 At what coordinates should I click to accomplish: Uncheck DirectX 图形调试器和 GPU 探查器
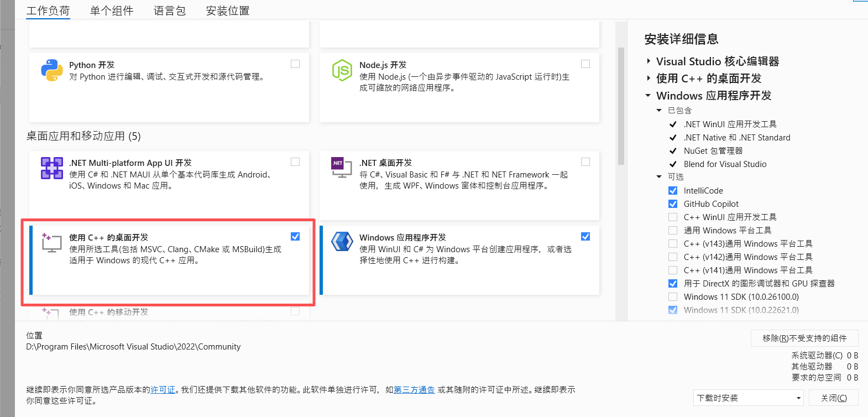pos(673,284)
